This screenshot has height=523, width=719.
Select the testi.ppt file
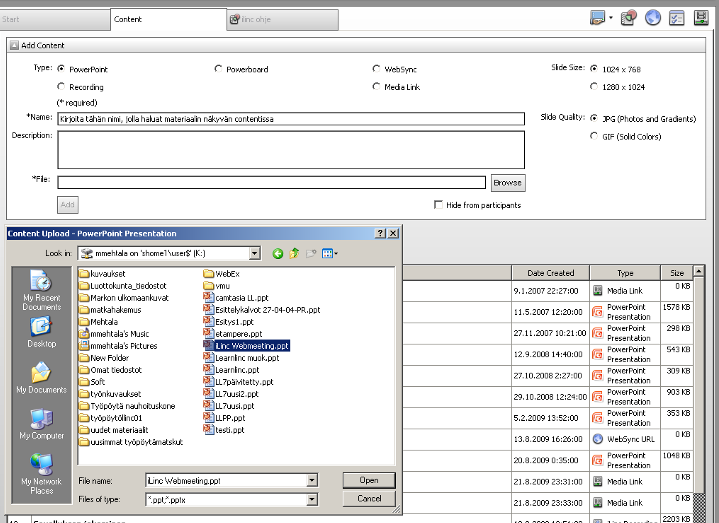(x=224, y=430)
